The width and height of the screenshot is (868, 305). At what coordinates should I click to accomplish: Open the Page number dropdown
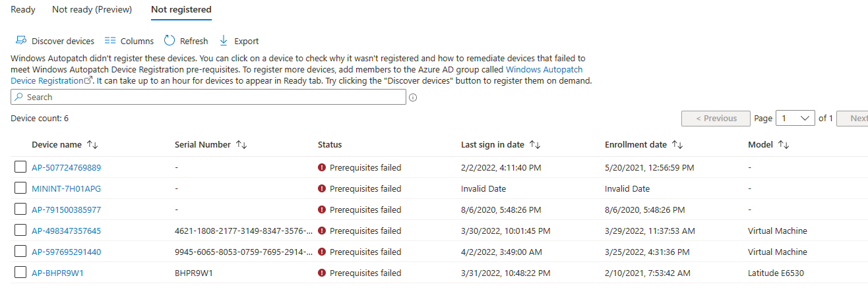[795, 119]
